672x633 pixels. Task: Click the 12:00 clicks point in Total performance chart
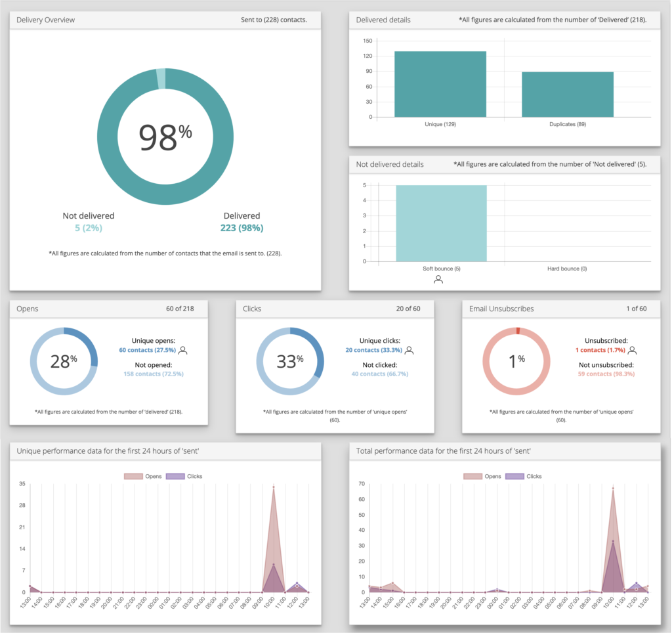click(637, 583)
